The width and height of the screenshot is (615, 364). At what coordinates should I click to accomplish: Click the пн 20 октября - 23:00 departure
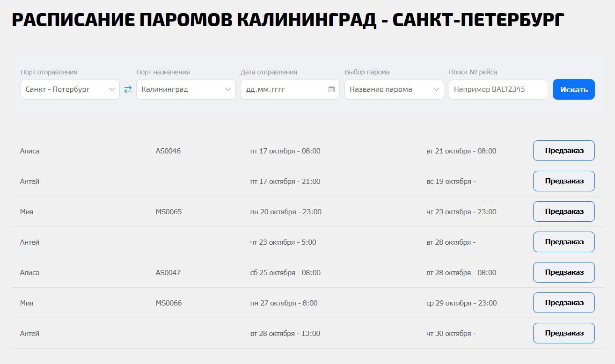click(286, 212)
